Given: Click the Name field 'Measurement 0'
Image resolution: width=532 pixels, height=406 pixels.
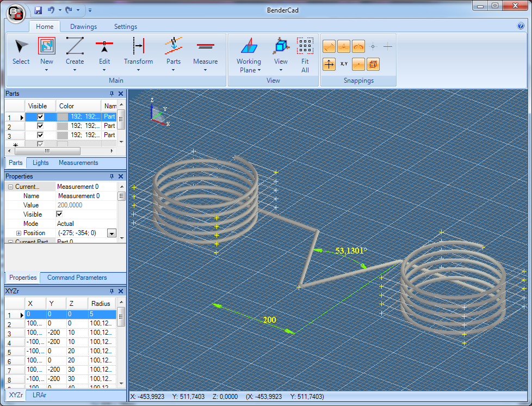Looking at the screenshot, I should [86, 196].
